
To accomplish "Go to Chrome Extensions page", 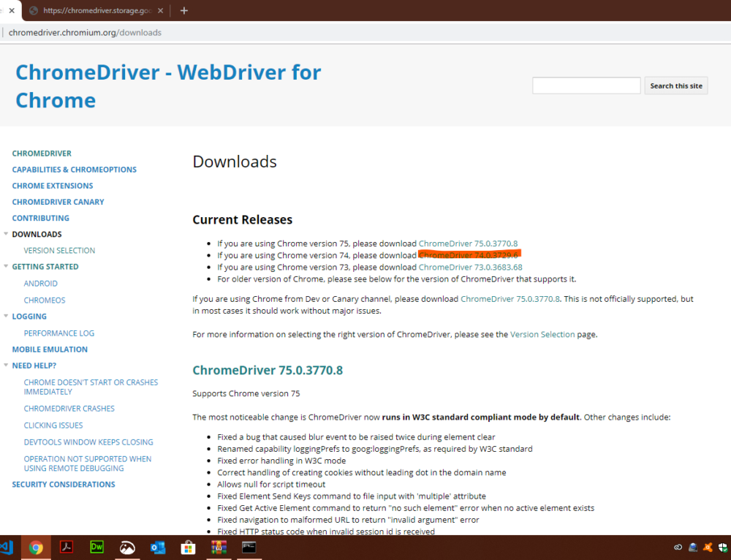I will click(x=52, y=186).
